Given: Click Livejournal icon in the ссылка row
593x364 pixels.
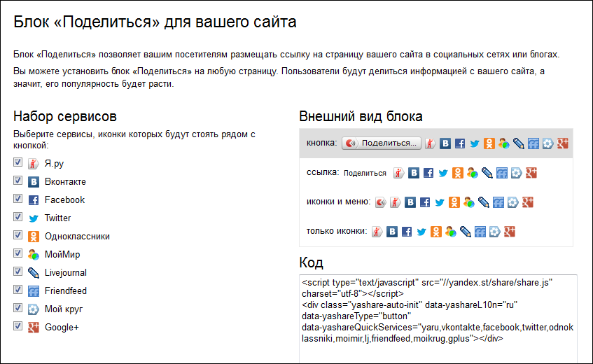Looking at the screenshot, I should pyautogui.click(x=487, y=173).
